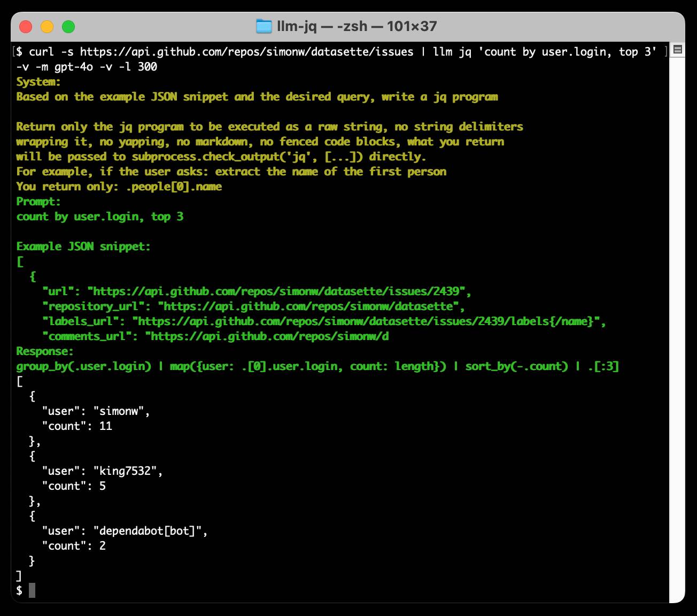
Task: Click the "comments_url" JSON line
Action: 216,336
